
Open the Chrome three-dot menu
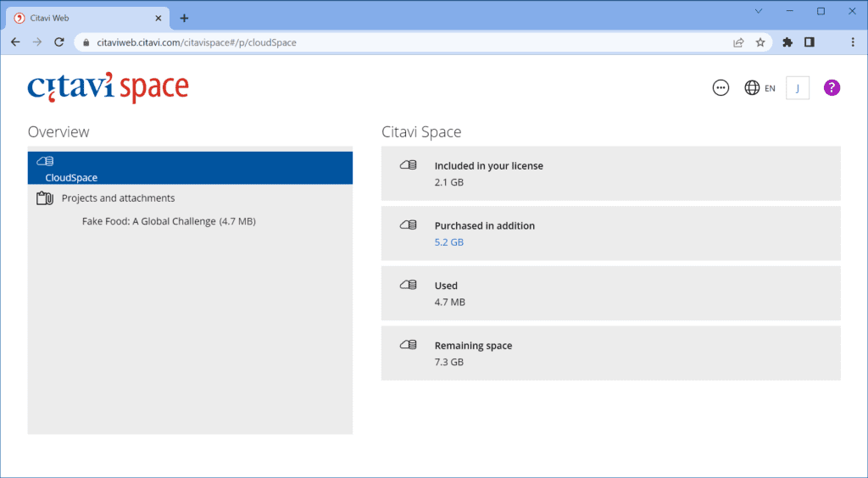pos(852,42)
